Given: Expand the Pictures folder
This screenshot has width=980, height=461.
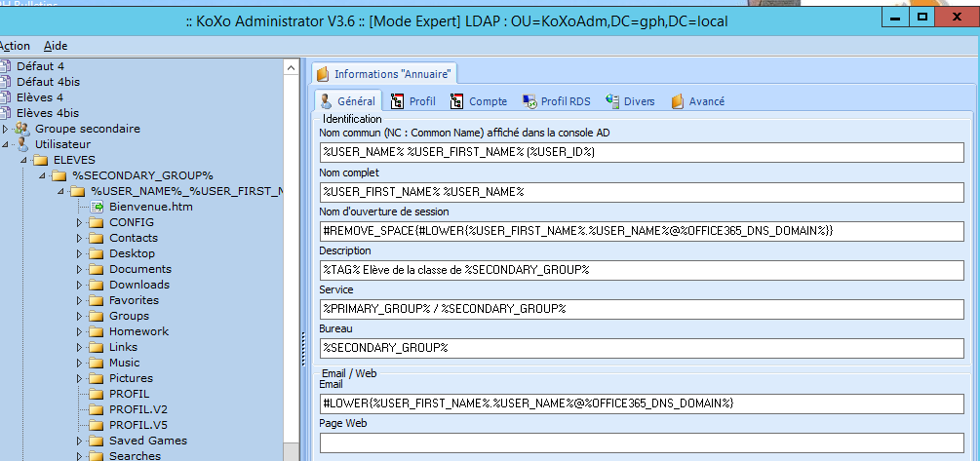Looking at the screenshot, I should (79, 378).
